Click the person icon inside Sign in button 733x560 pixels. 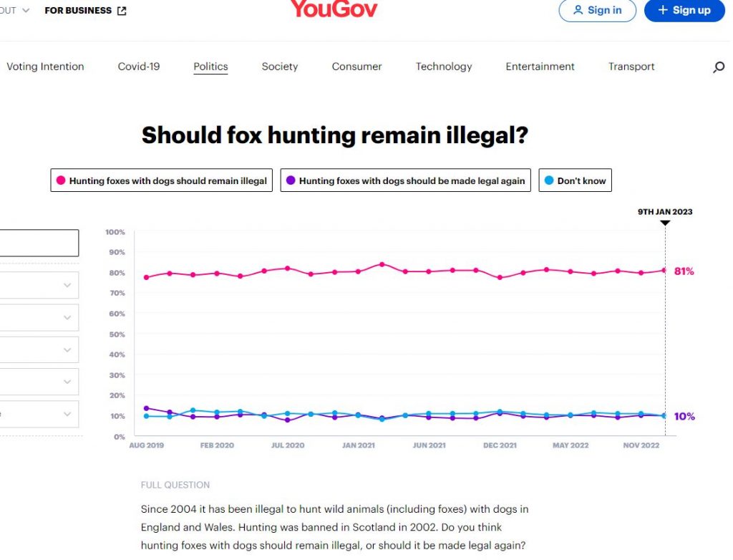[x=579, y=10]
